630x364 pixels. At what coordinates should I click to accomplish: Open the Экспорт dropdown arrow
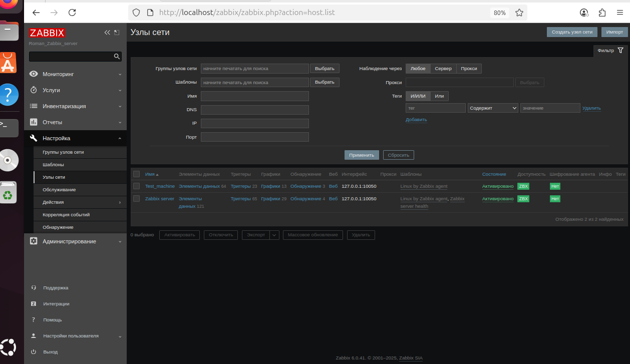(x=274, y=235)
